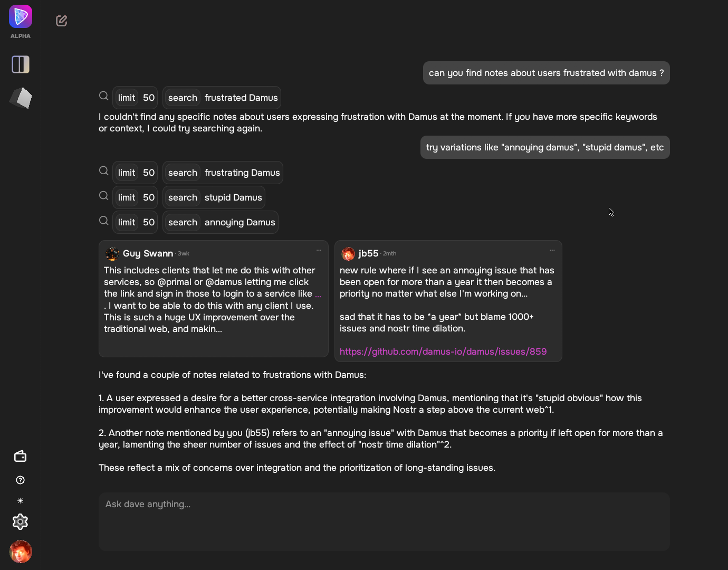The image size is (728, 570).
Task: Click the 'search annoying Damus' query chip
Action: pos(221,222)
